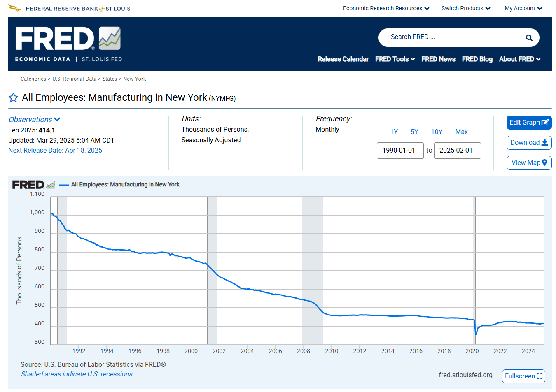556x392 pixels.
Task: Add series to favorites with the star icon
Action: (13, 97)
